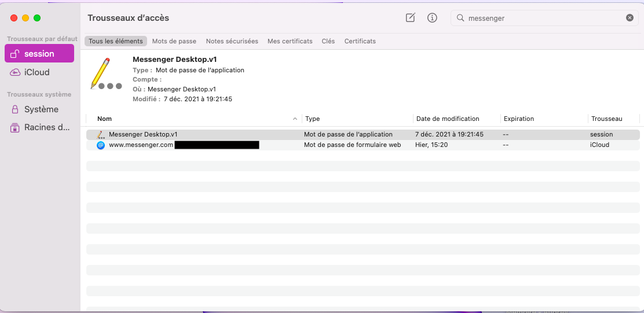Click the 'Hier, 15:20' date cell
Viewport: 644px width, 313px height.
[x=431, y=145]
